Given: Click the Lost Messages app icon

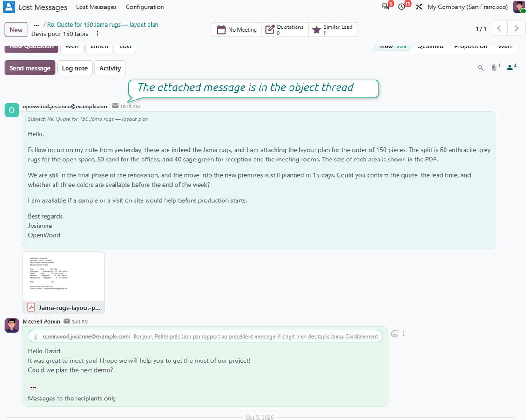Looking at the screenshot, I should pyautogui.click(x=9, y=7).
